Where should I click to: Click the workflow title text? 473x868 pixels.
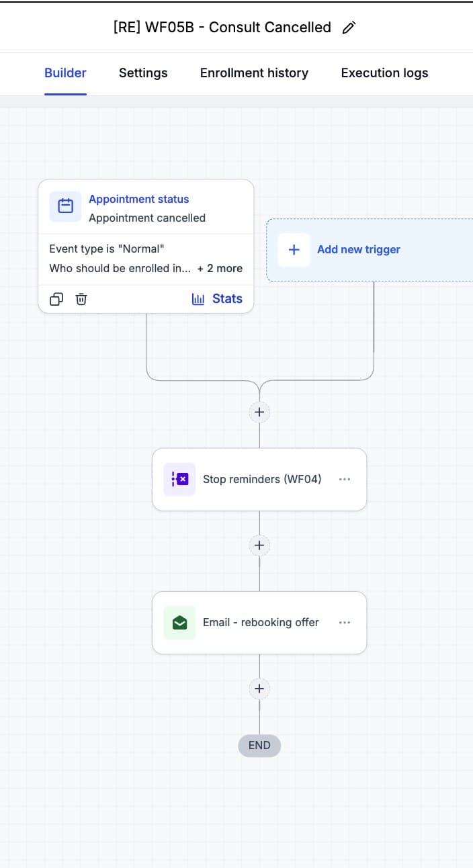[222, 28]
